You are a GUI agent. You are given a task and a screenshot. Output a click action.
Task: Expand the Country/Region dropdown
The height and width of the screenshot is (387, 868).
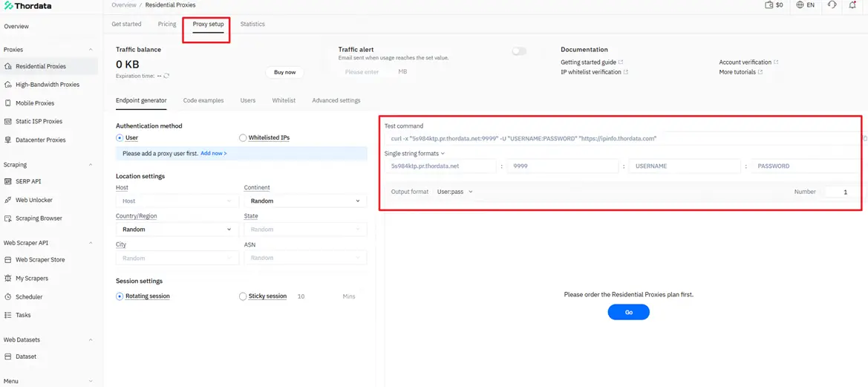point(177,230)
